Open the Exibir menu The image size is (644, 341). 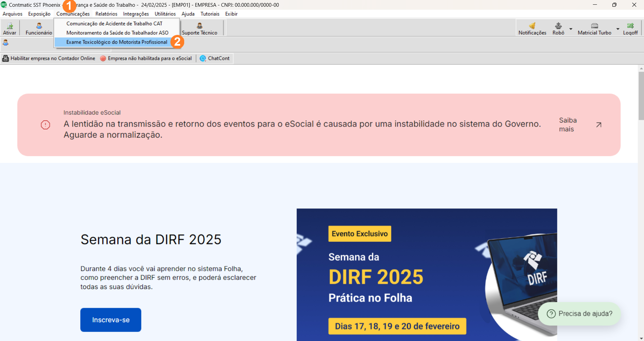coord(231,14)
